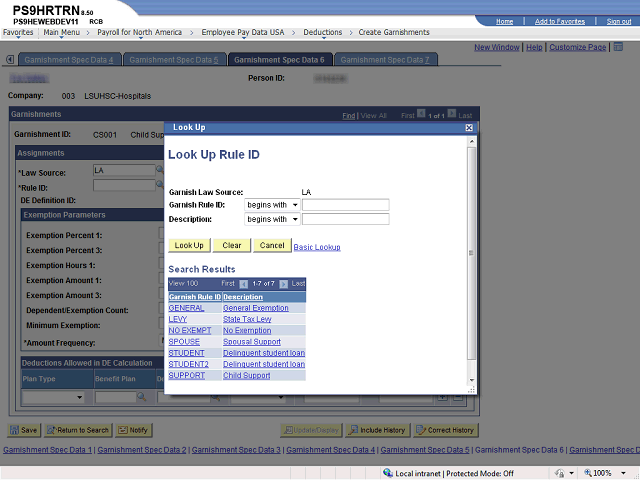
Task: Open Garnish Rule ID operator dropdown
Action: pyautogui.click(x=272, y=205)
